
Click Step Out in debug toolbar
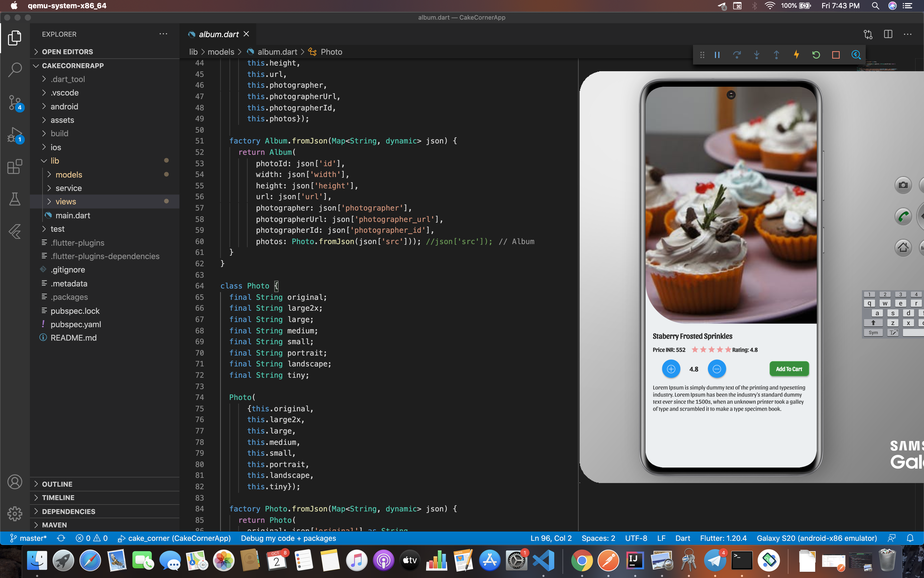coord(776,55)
